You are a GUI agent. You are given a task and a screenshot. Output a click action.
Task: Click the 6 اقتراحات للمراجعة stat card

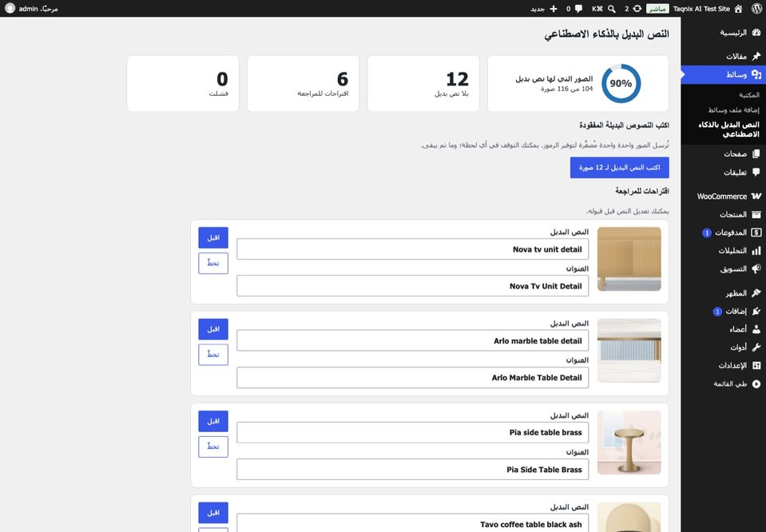[x=303, y=84]
